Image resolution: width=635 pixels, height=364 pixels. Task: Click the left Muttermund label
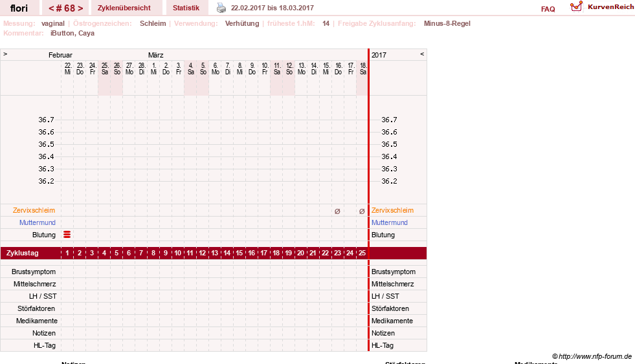pyautogui.click(x=38, y=222)
